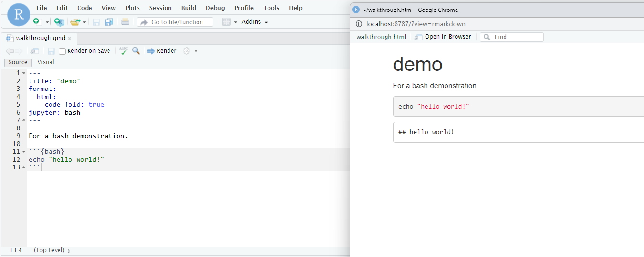The image size is (644, 257).
Task: Click the '## hello world!' output block
Action: pos(518,132)
